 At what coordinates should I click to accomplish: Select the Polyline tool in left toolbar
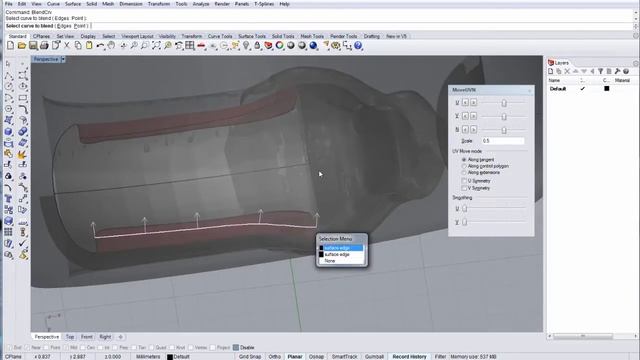[x=8, y=76]
